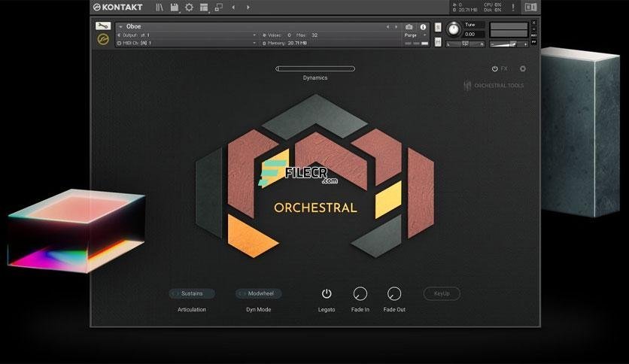Solo the Oboe instrument with S button
Viewport: 629px width, 364px height.
pos(438,27)
